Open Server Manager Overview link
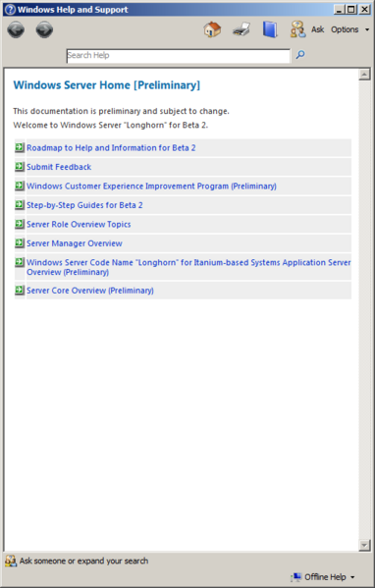 point(75,243)
